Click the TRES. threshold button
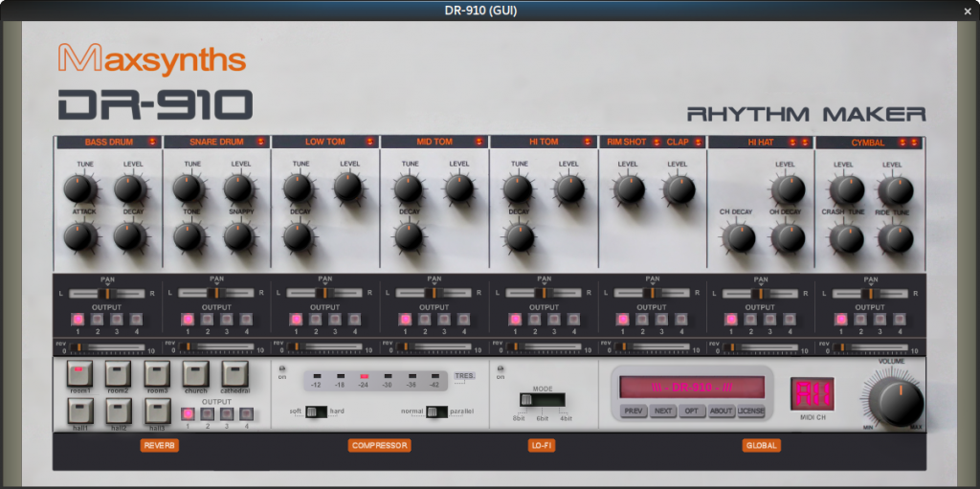 click(x=465, y=376)
